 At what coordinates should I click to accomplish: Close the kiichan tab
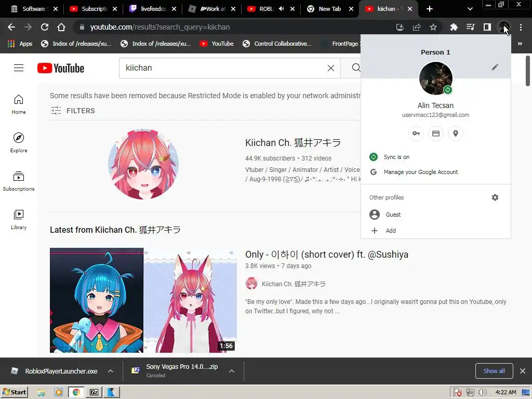point(410,9)
